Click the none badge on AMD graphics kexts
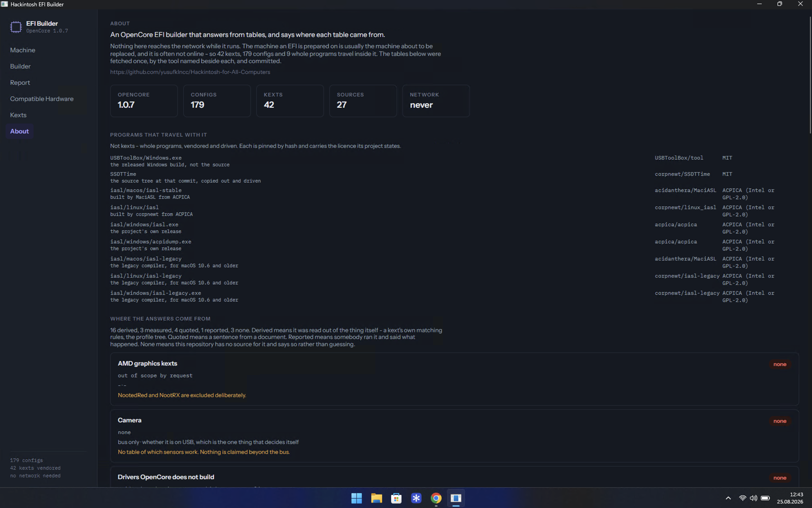The height and width of the screenshot is (508, 812). (x=780, y=364)
